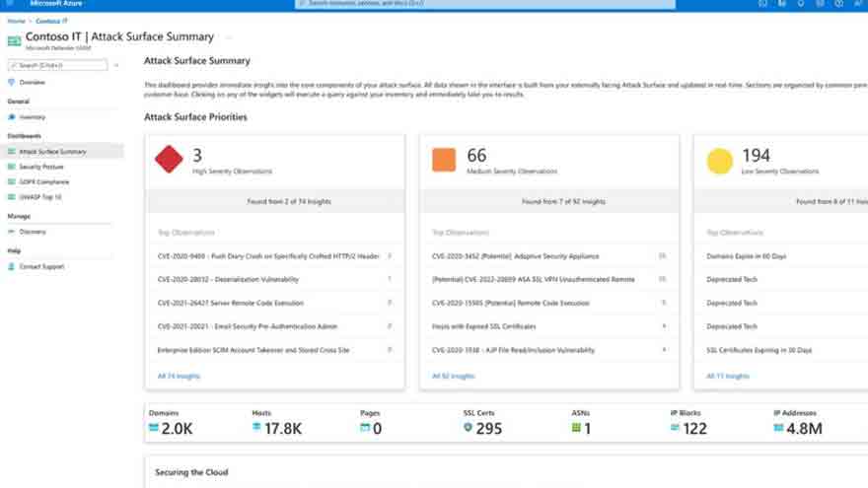Viewport: 868px width, 488px height.
Task: Click the 194 Low Severity Observations count
Action: click(x=756, y=156)
